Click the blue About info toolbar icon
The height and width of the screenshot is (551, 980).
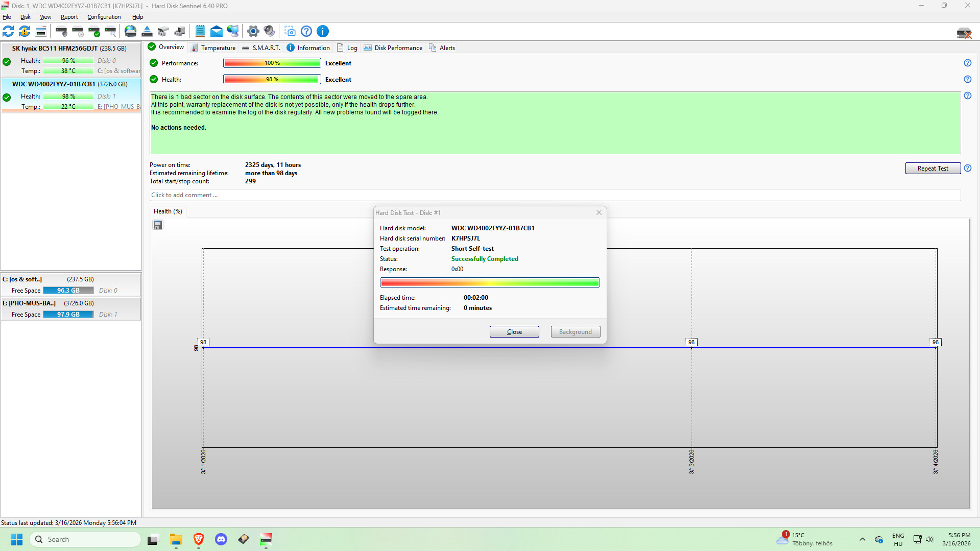[323, 31]
